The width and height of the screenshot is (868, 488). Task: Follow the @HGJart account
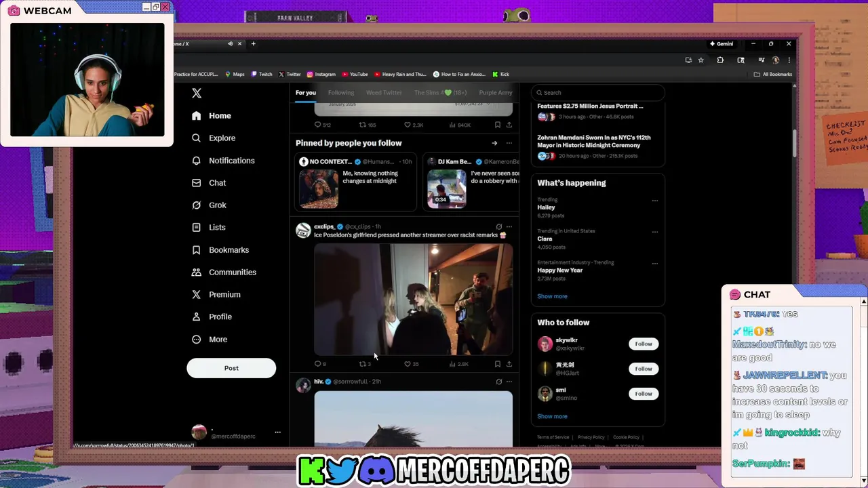644,369
